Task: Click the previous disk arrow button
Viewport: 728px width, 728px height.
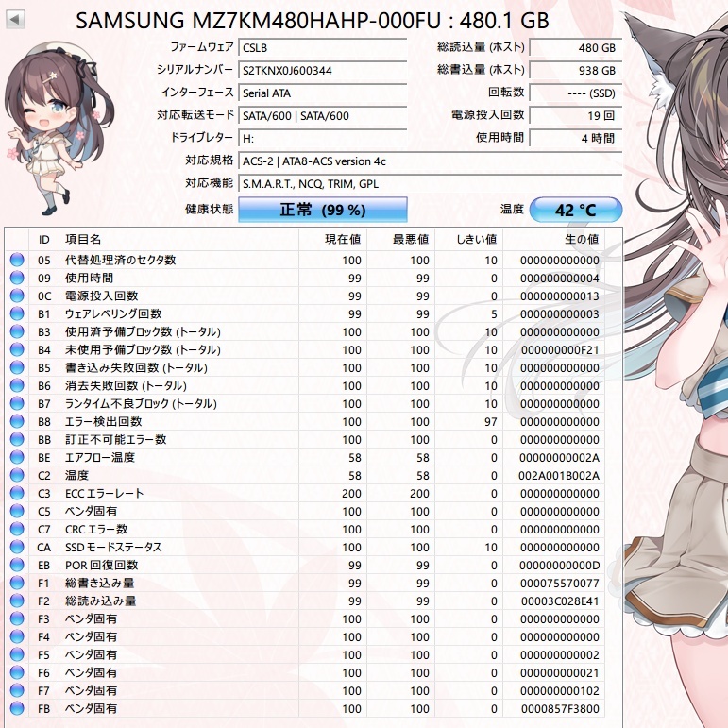Action: click(x=15, y=20)
